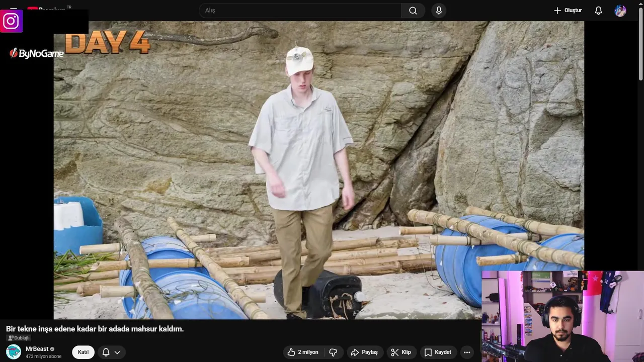Viewport: 644px width, 362px height.
Task: Click the Instagram overlay icon
Action: click(x=11, y=21)
